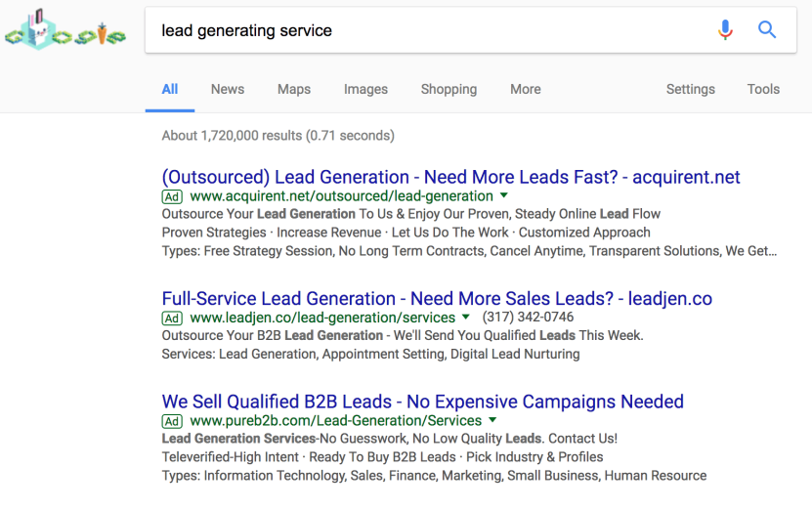Expand the More menu
The width and height of the screenshot is (812, 510).
525,89
